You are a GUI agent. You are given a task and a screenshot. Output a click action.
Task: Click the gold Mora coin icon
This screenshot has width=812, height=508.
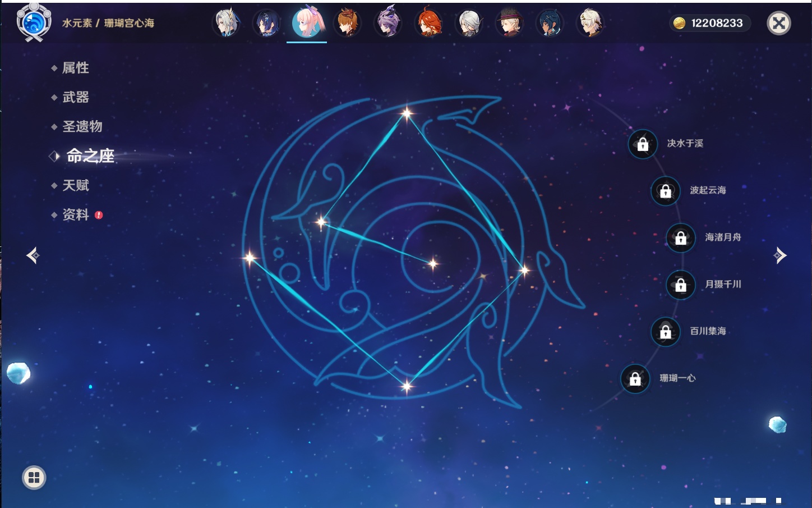679,23
